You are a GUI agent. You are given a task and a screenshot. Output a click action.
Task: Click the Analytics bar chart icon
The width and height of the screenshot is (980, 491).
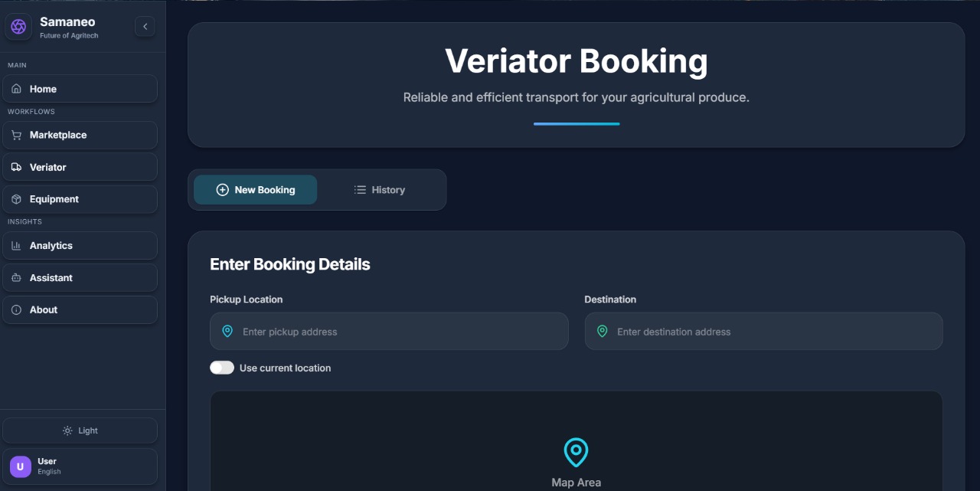[x=16, y=246]
